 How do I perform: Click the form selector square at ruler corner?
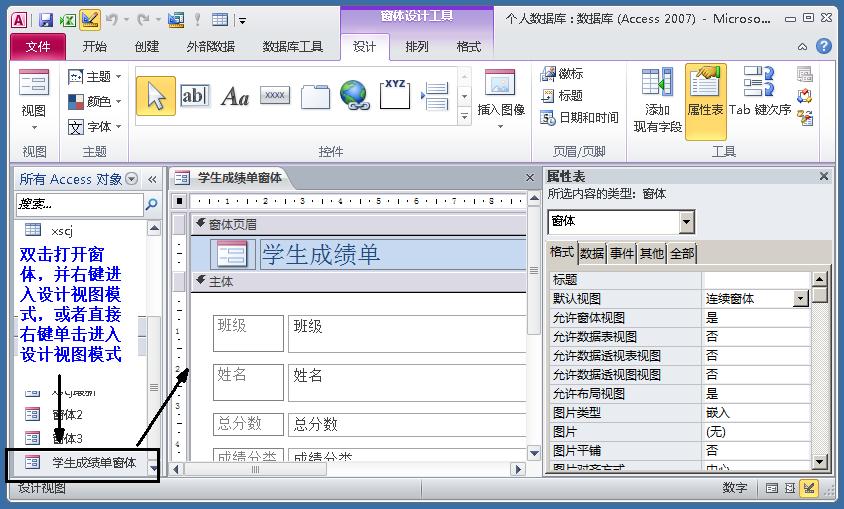point(179,201)
